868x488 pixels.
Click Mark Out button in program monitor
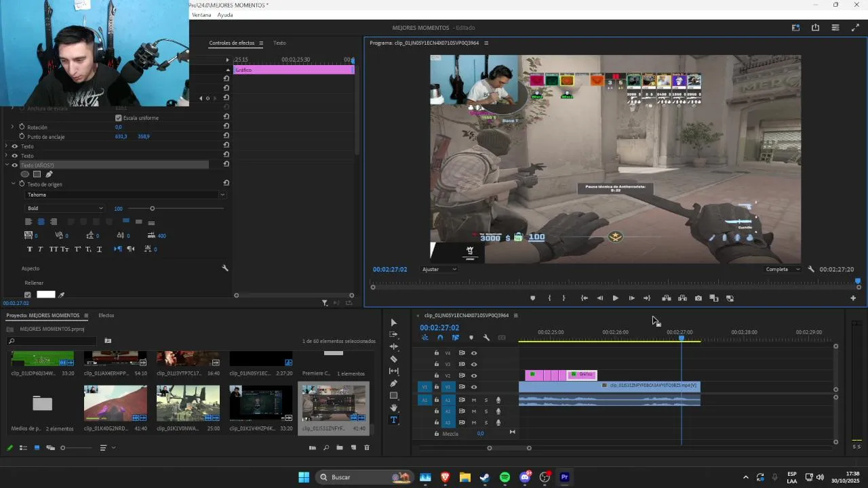pyautogui.click(x=564, y=298)
